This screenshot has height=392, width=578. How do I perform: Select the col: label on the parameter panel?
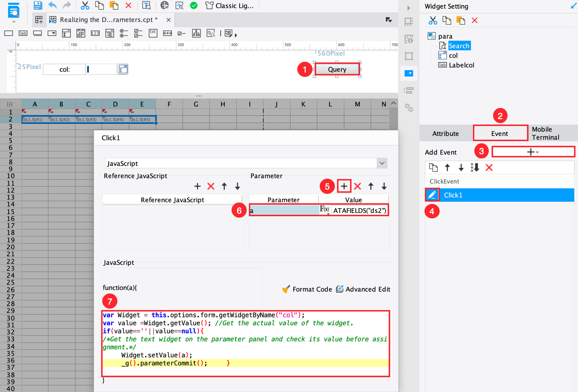pyautogui.click(x=64, y=69)
